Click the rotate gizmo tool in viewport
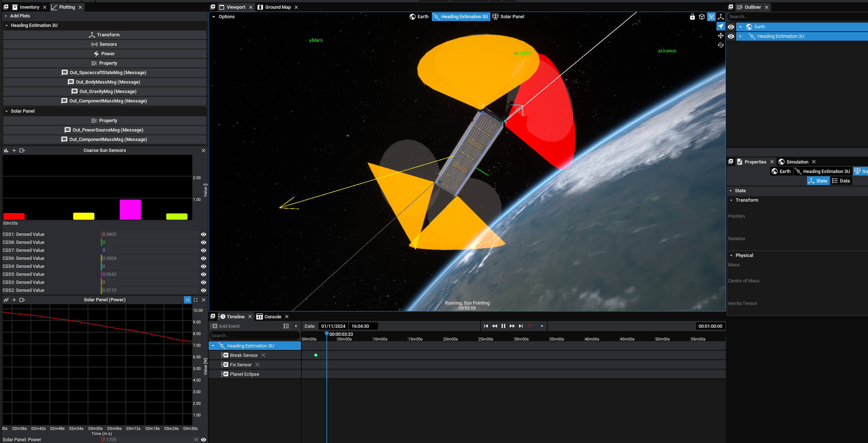Screen dimensions: 868x443 point(720,45)
